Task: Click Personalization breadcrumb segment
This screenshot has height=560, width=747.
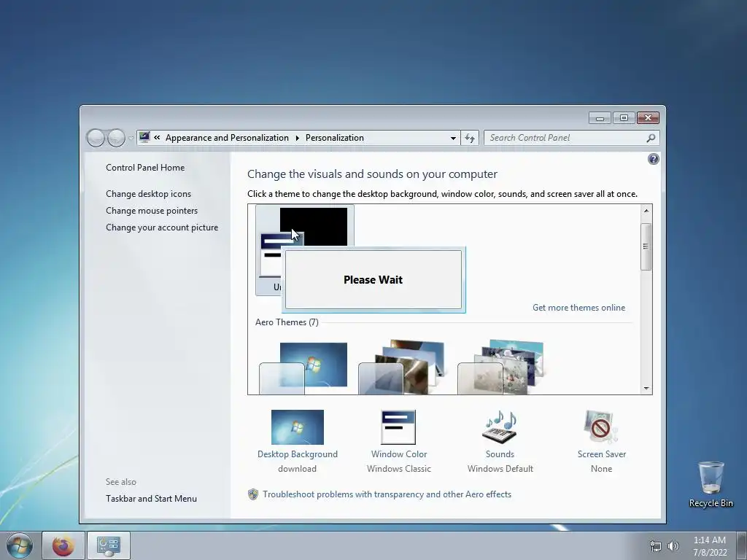Action: [334, 138]
